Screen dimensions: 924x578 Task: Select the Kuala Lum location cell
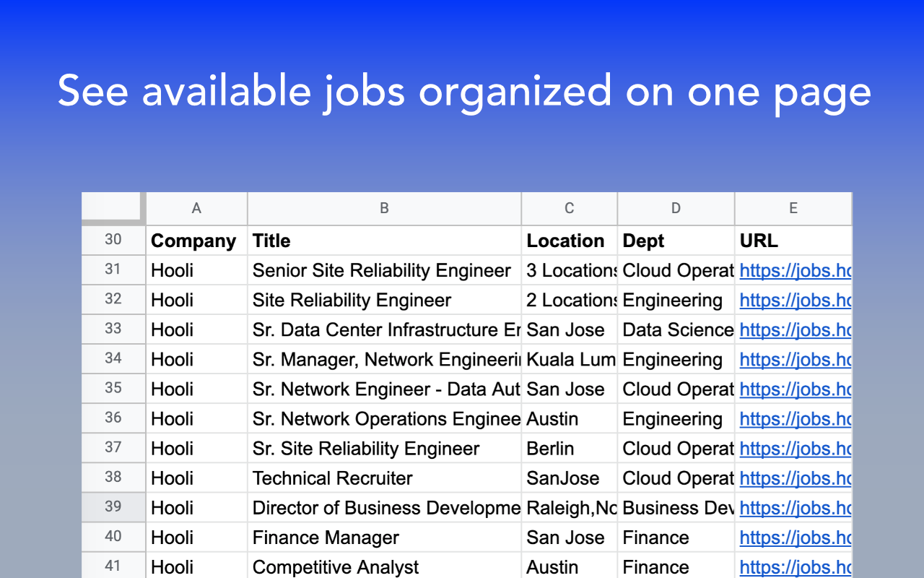[570, 359]
